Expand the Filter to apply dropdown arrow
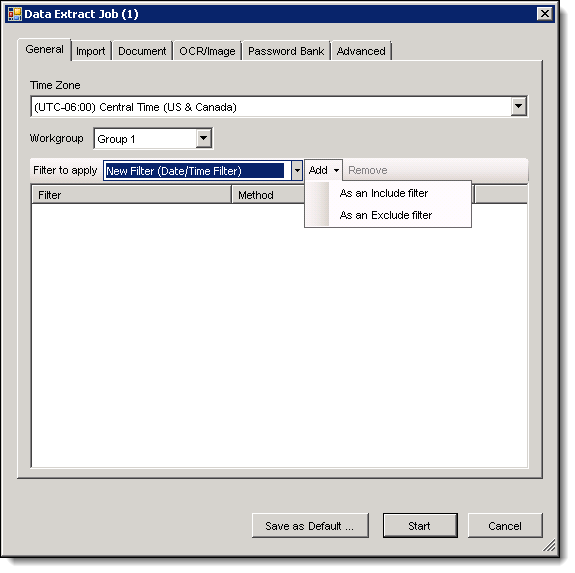 (x=297, y=170)
